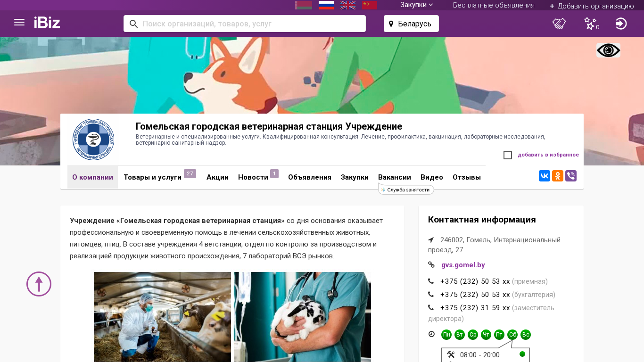
Task: Share page via VK icon
Action: pyautogui.click(x=545, y=176)
